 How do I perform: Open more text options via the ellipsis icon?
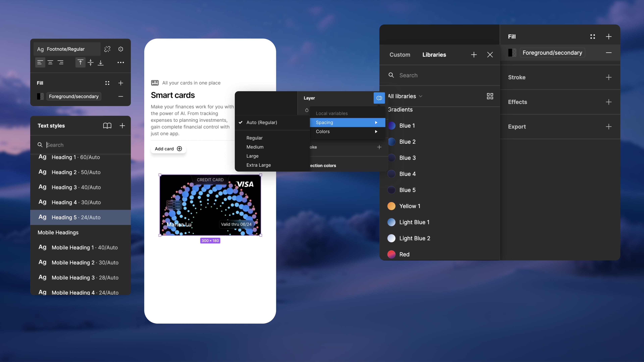click(121, 63)
